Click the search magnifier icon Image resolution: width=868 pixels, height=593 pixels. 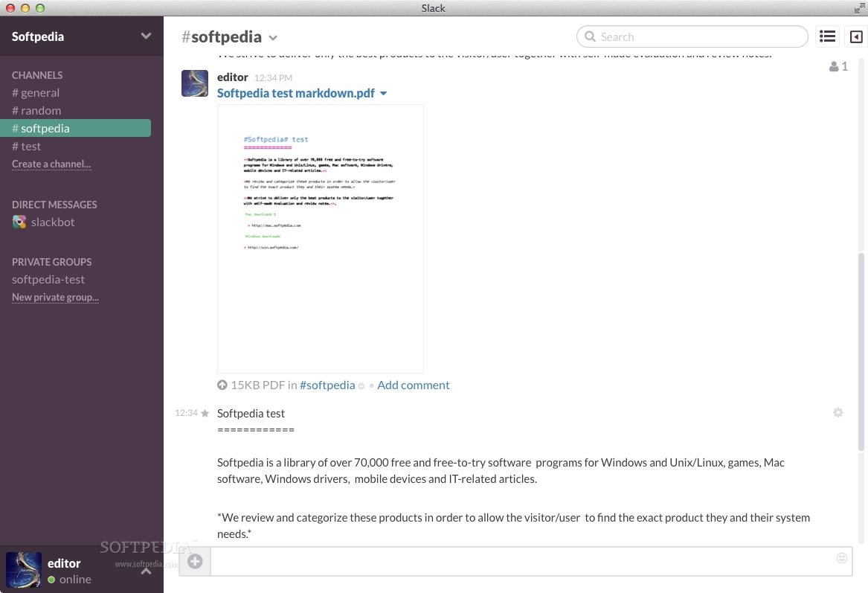pyautogui.click(x=590, y=36)
